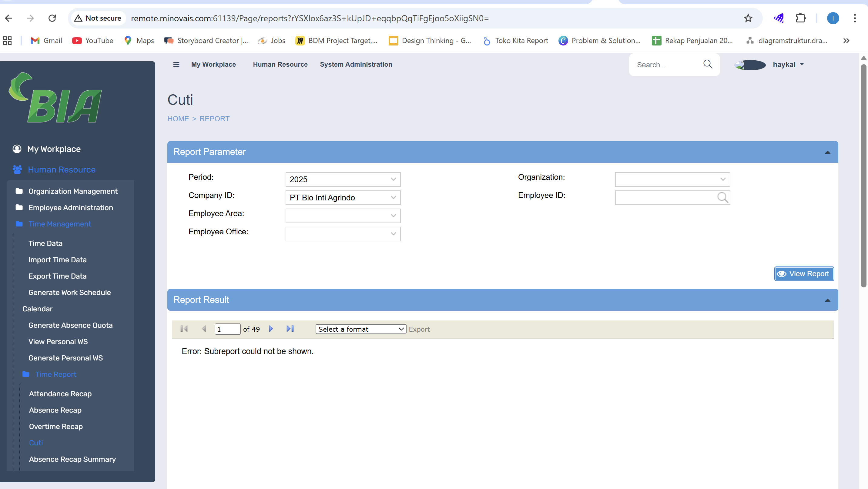Viewport: 868px width, 489px height.
Task: Go to next report page arrow
Action: [x=271, y=329]
